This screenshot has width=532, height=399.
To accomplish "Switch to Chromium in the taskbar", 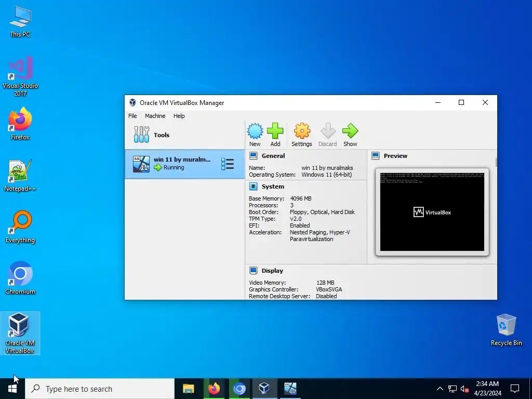I will pos(239,389).
